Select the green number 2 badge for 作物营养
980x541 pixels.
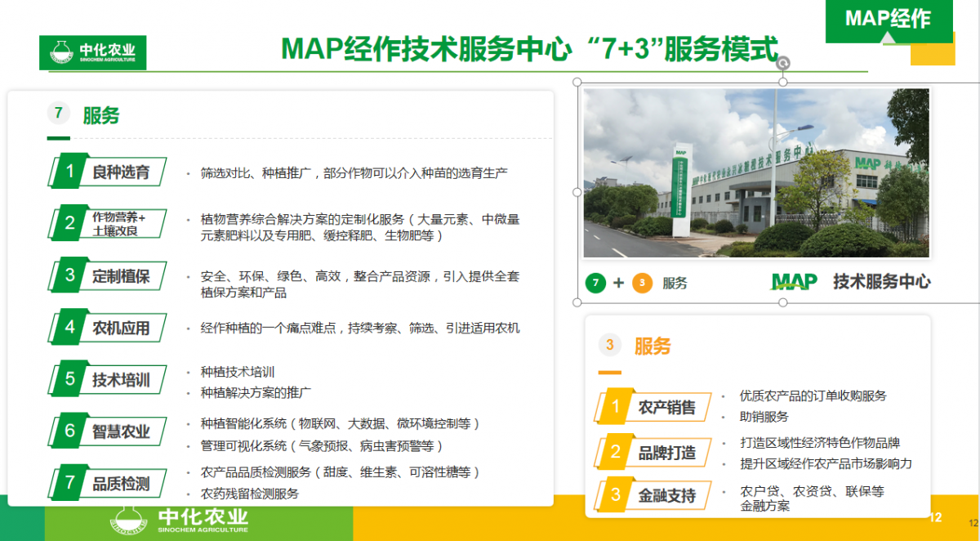[x=69, y=223]
